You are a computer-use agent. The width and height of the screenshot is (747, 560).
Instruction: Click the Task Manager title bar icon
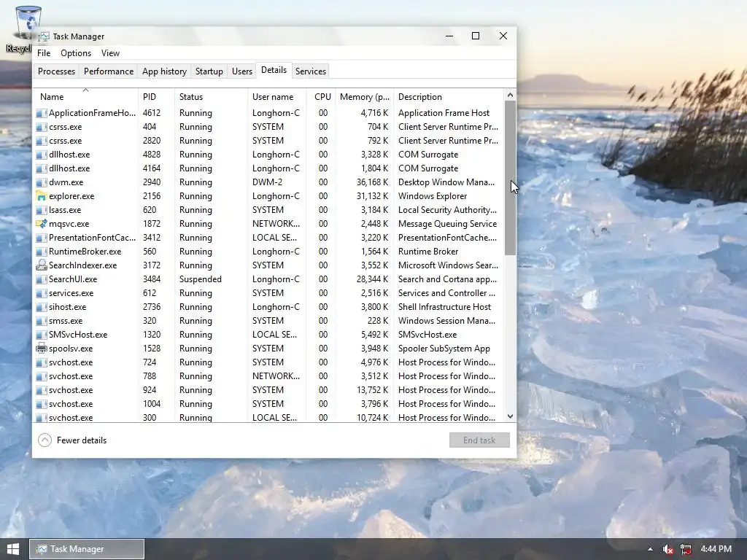tap(44, 36)
